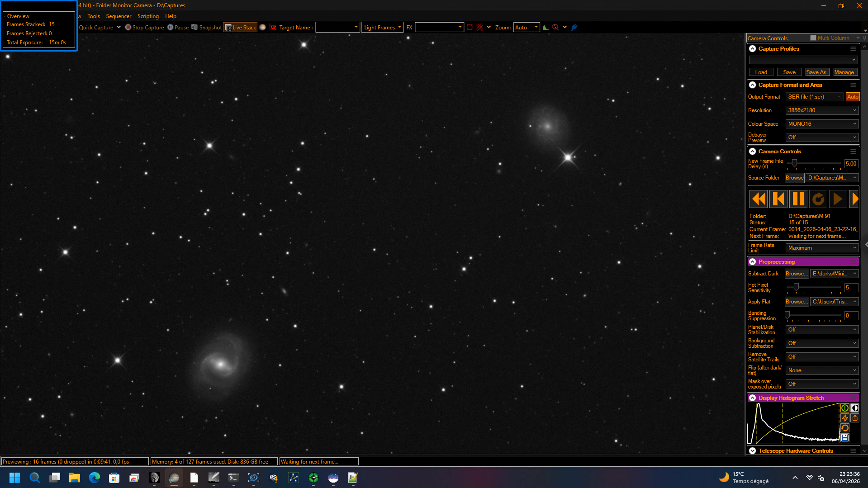Jump to first frame in folder
Screen dimensions: 868x488
click(778, 199)
